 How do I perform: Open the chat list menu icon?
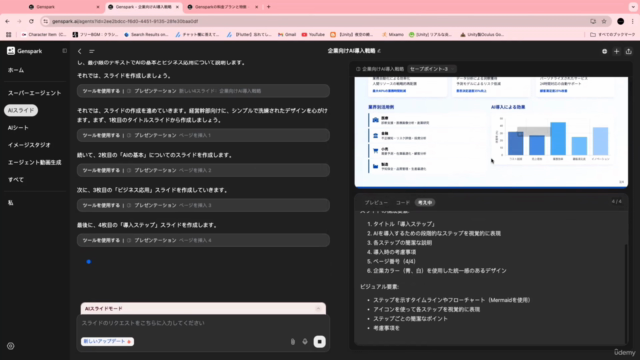[x=92, y=51]
